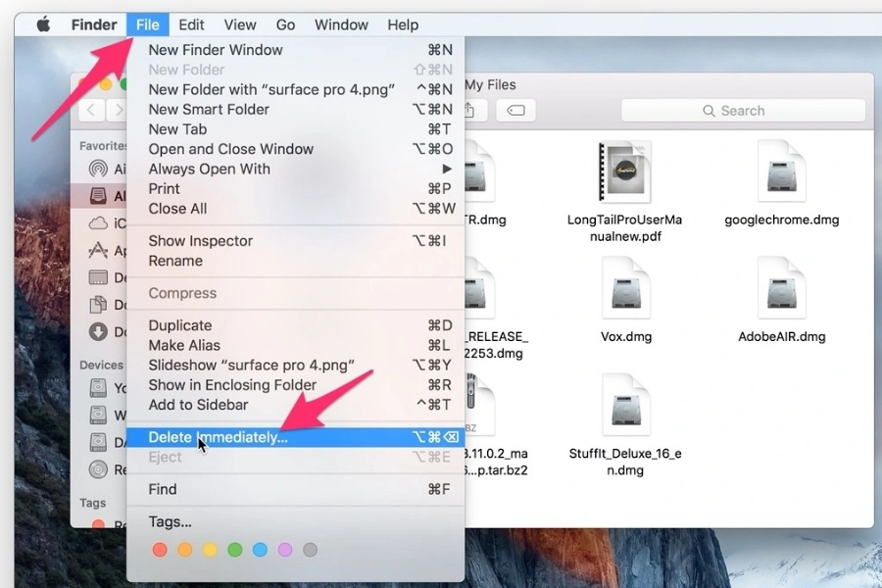Select the LongTailProUserManualnew.pdf file icon
This screenshot has width=882, height=588.
pyautogui.click(x=625, y=171)
